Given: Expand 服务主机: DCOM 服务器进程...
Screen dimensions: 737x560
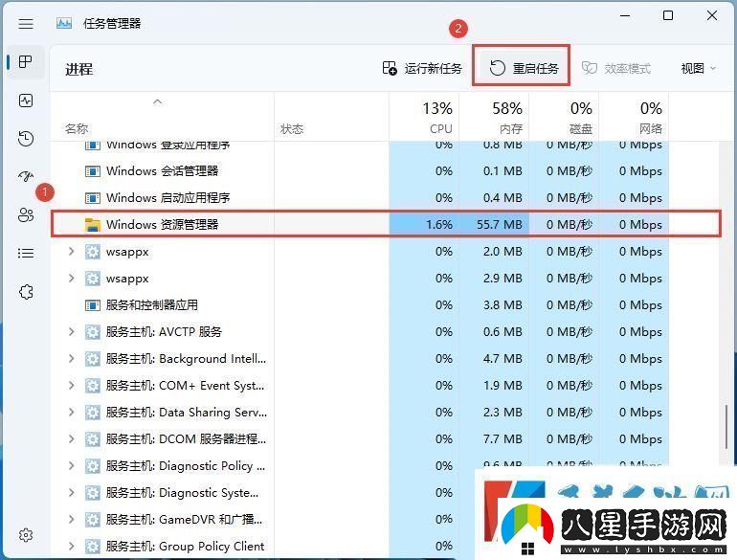Looking at the screenshot, I should point(71,439).
